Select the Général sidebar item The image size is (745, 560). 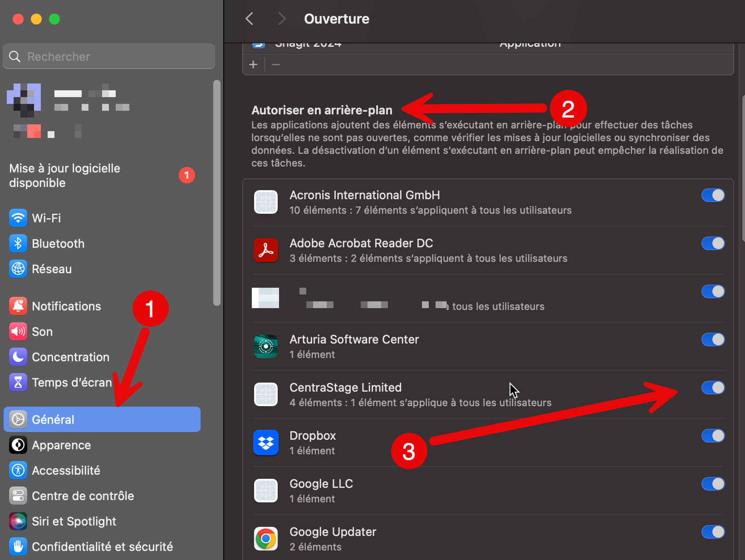tap(102, 420)
